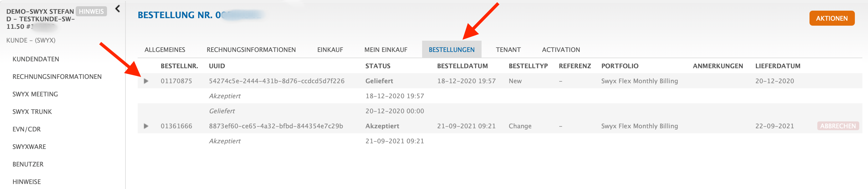Cancel order 01361666 with Abbrechen
The height and width of the screenshot is (189, 868).
pyautogui.click(x=837, y=126)
